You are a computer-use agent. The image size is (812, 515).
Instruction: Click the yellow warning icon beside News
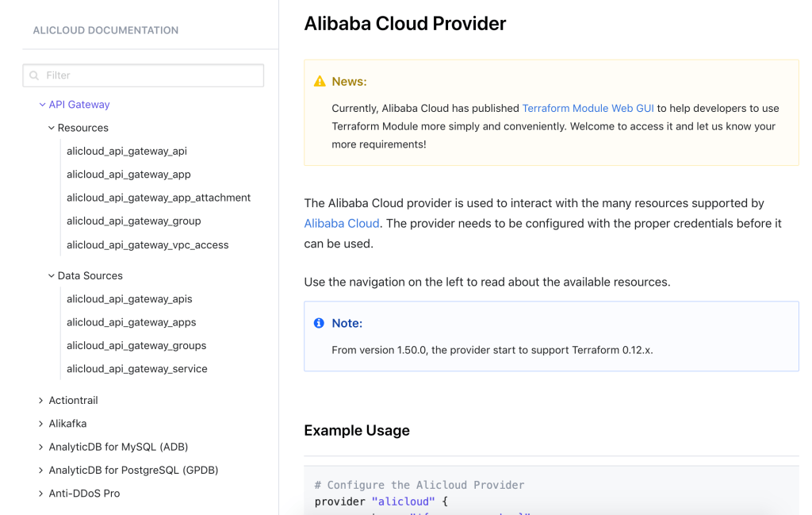[x=320, y=82]
